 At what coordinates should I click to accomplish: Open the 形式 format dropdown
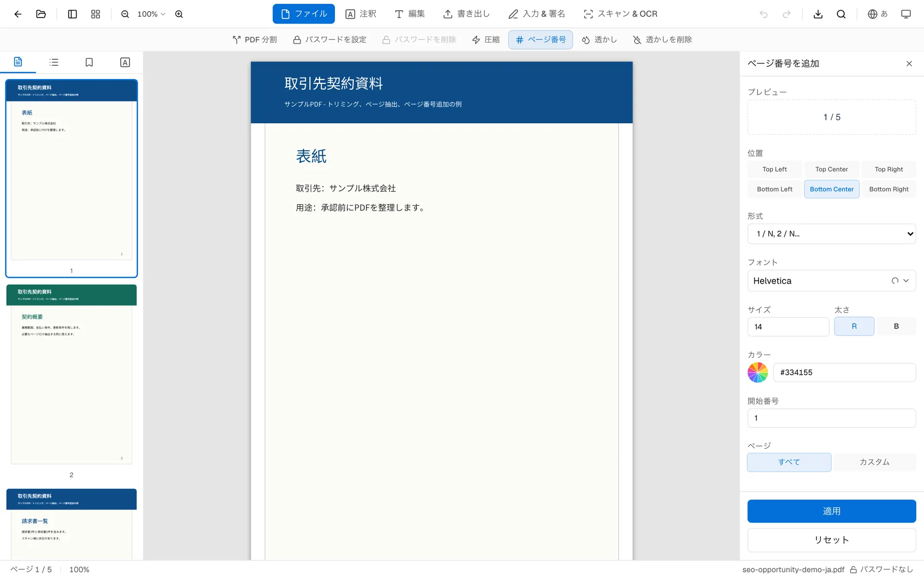[832, 234]
